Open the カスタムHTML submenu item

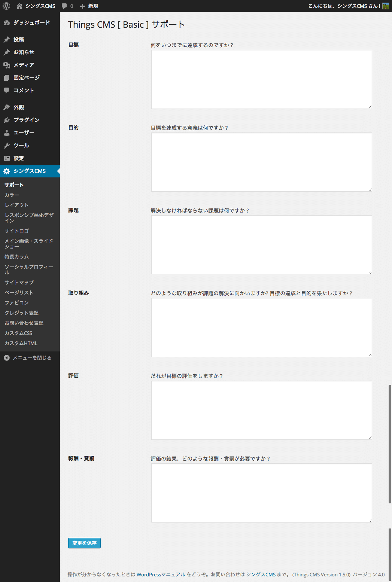30,343
